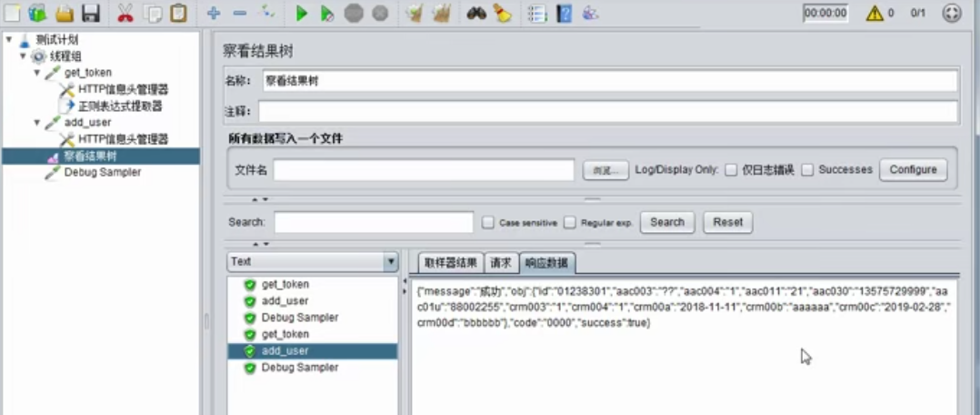Click the Clear results broom icon

pos(413,13)
